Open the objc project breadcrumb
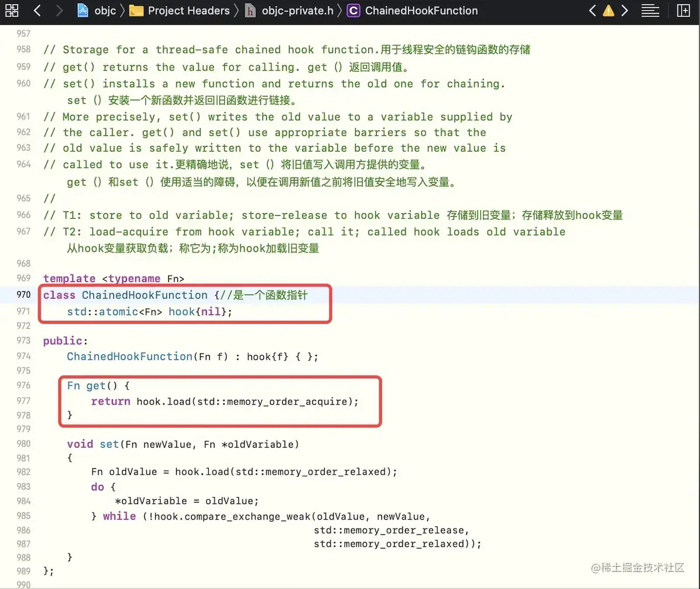Viewport: 700px width, 589px height. click(x=105, y=11)
